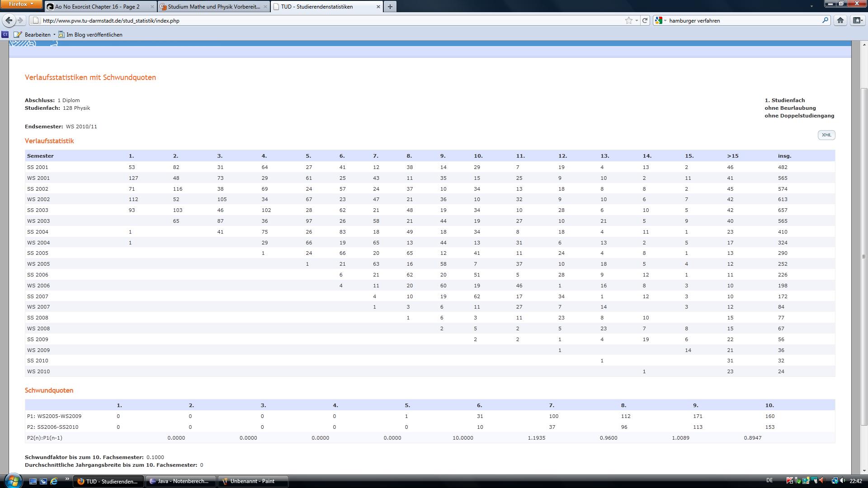
Task: Click the P2(n):P1(n-1) row label
Action: tap(45, 438)
